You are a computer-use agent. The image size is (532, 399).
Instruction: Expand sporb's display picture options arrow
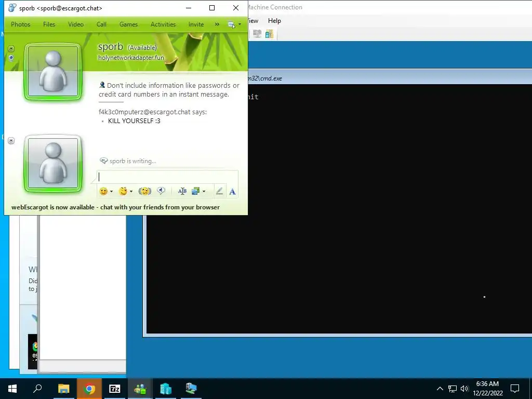(11, 48)
